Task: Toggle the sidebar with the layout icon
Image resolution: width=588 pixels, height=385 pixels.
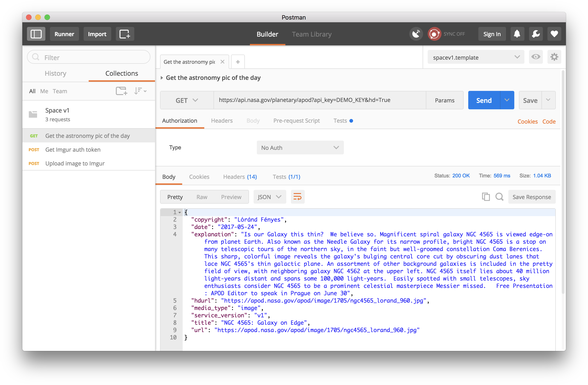Action: point(36,34)
